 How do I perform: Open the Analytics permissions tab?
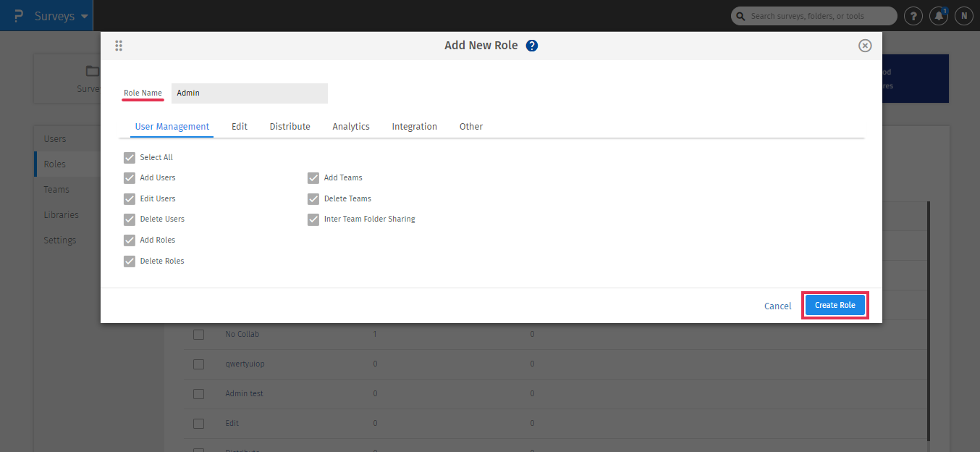351,127
